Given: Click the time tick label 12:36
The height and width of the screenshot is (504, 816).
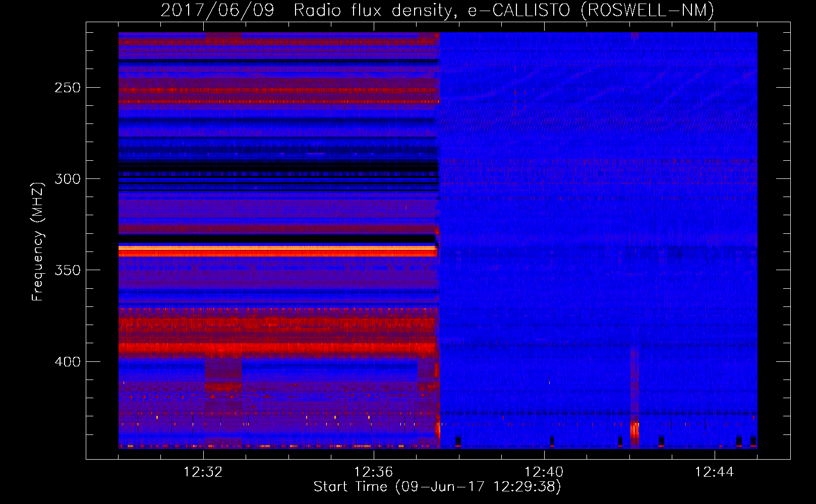Looking at the screenshot, I should [374, 472].
